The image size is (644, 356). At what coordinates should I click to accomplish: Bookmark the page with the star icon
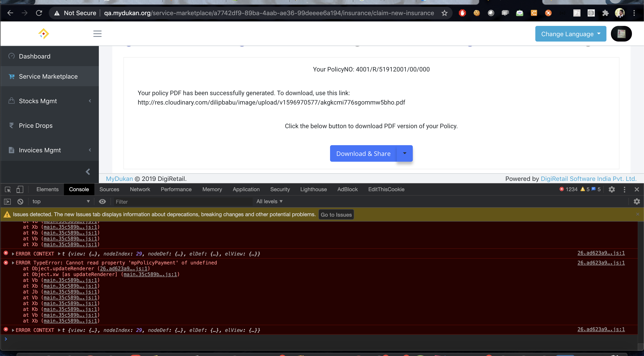444,13
